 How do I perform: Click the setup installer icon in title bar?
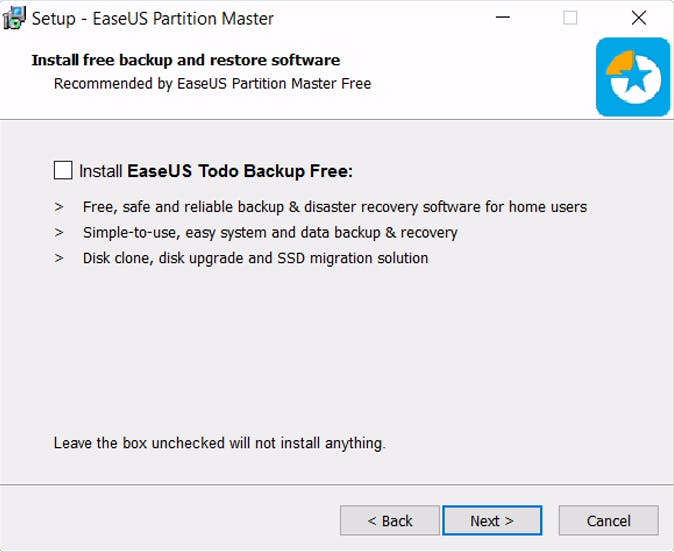click(14, 18)
